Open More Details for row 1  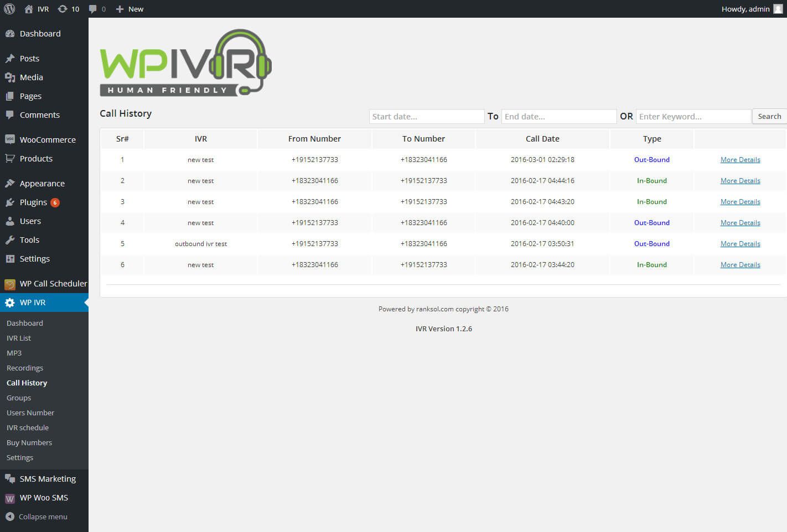click(x=741, y=160)
